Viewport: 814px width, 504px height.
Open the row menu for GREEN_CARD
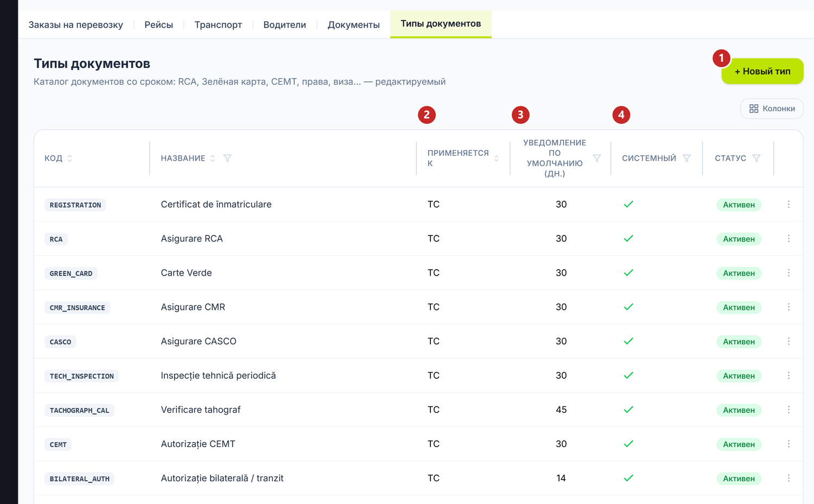pos(788,273)
